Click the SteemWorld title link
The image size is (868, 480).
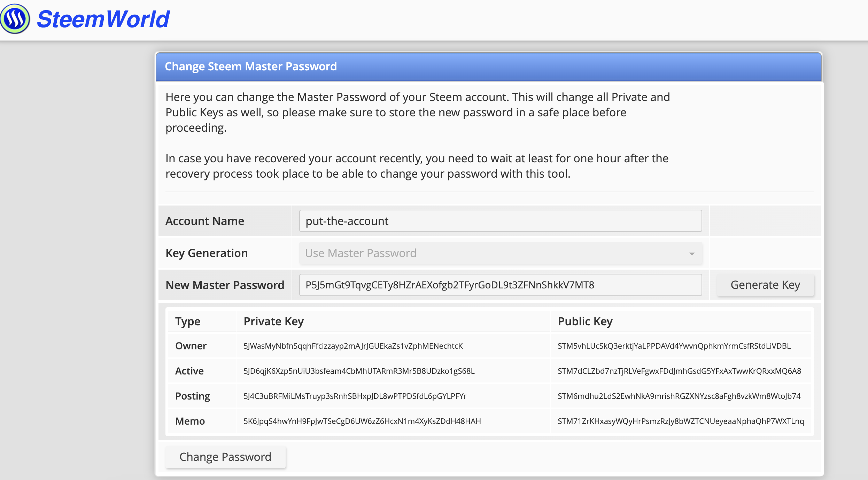103,19
